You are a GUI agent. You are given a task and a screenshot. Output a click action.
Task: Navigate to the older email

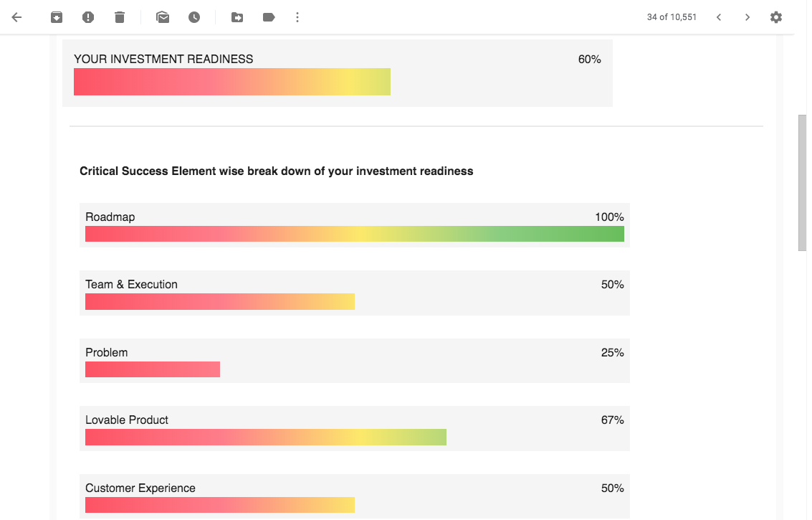(747, 16)
